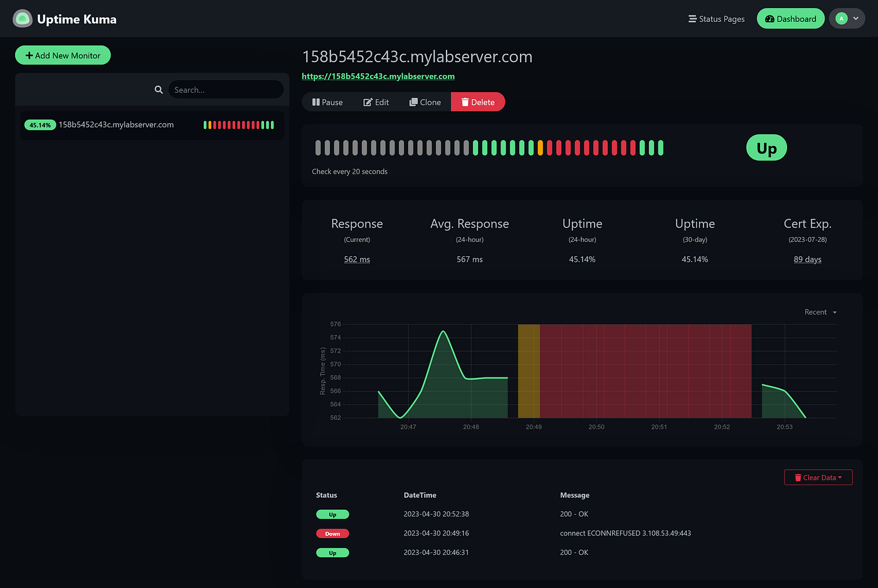The height and width of the screenshot is (588, 878).
Task: Click the Check every 20 seconds text
Action: [x=350, y=172]
